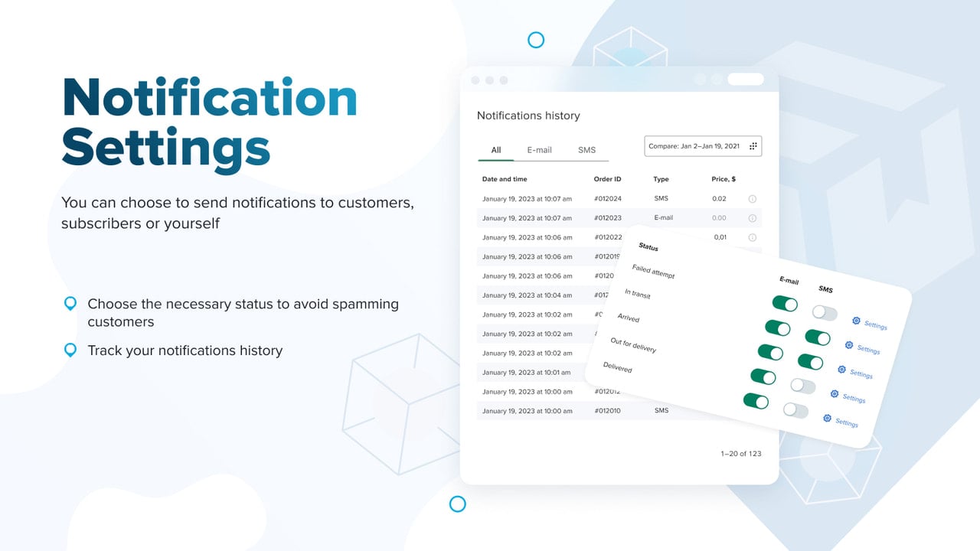Screen dimensions: 980x551
Task: Disable E-mail toggle for In transit status
Action: 778,328
